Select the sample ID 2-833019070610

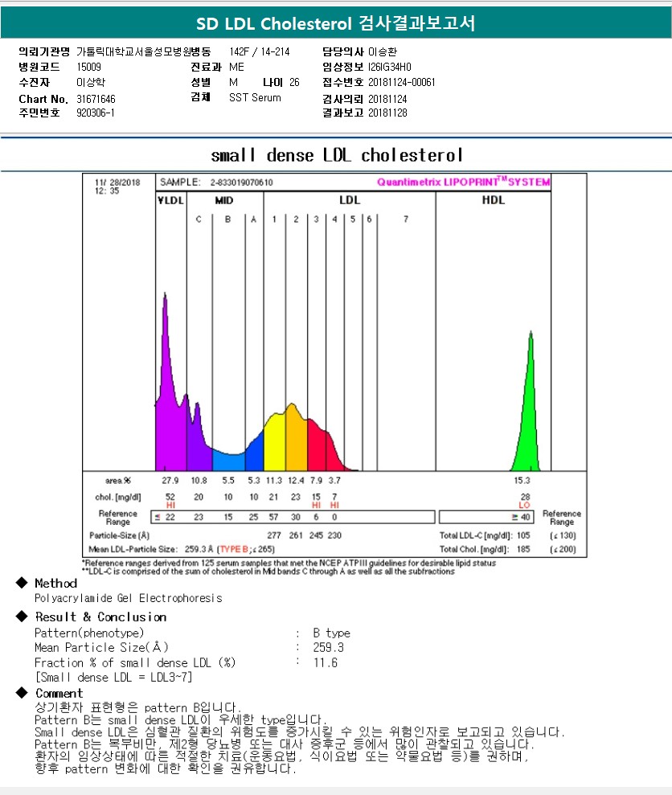pyautogui.click(x=241, y=182)
